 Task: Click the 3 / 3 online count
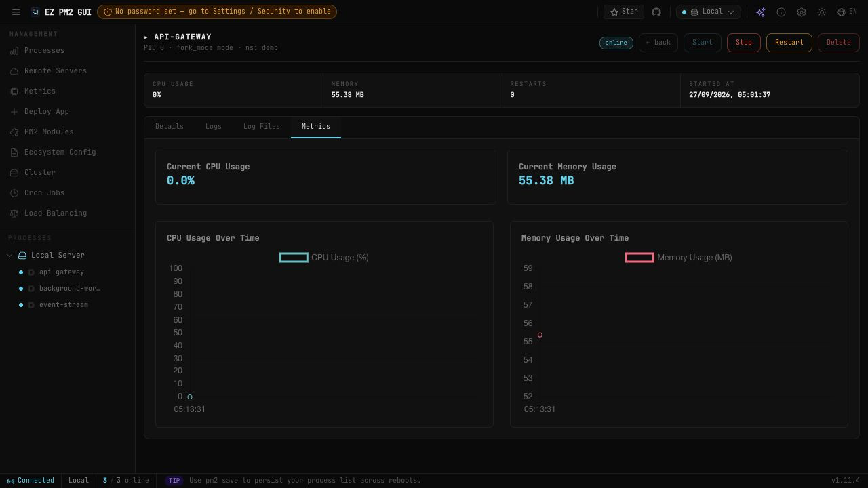tap(126, 481)
